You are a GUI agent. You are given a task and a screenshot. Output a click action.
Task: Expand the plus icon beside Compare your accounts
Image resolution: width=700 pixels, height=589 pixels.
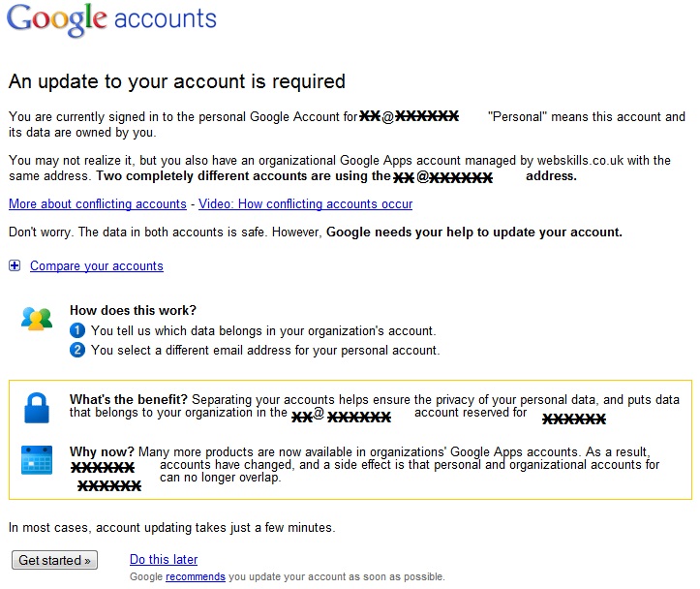[15, 265]
